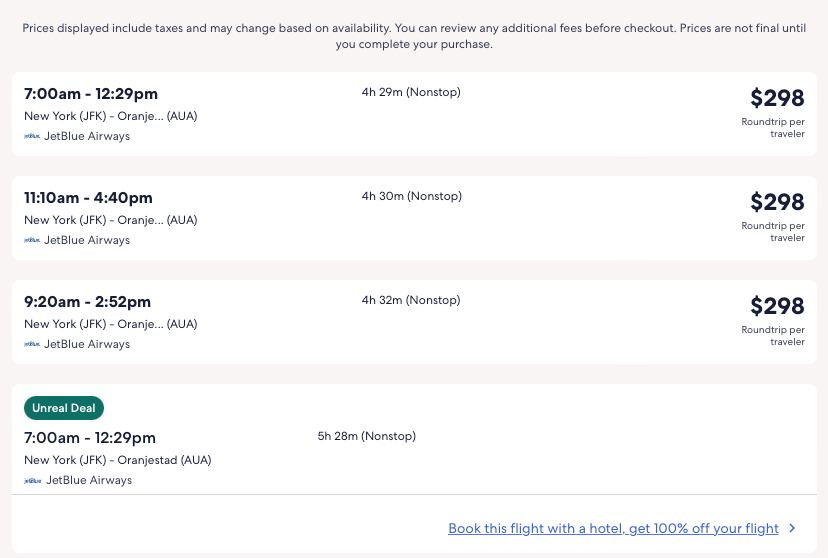This screenshot has height=558, width=828.
Task: Click the $298 price on the 9:20am flight
Action: tap(777, 306)
